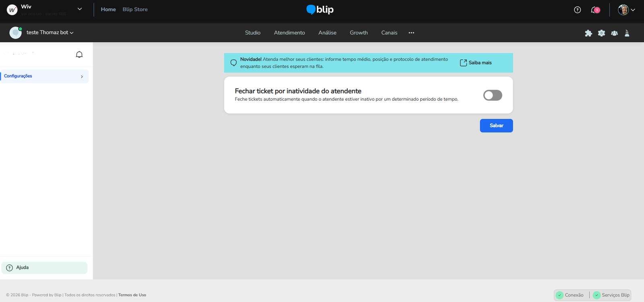The width and height of the screenshot is (644, 302).
Task: Click the Salvar button
Action: tap(496, 126)
